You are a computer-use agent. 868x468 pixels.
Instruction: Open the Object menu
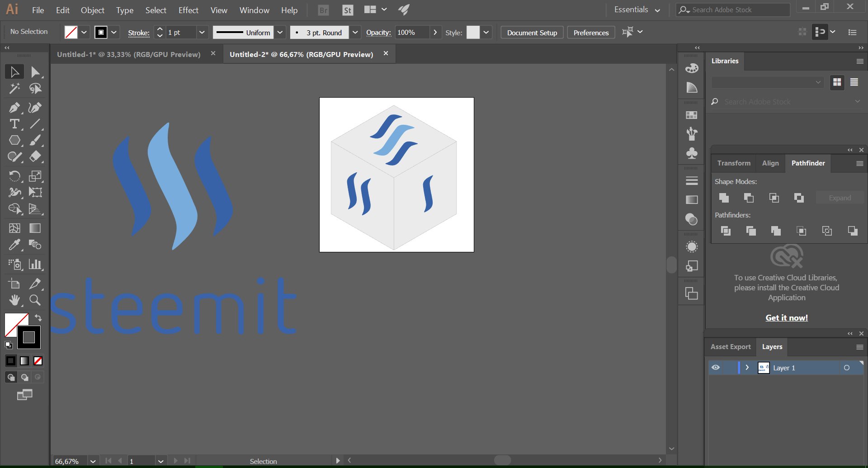(92, 10)
